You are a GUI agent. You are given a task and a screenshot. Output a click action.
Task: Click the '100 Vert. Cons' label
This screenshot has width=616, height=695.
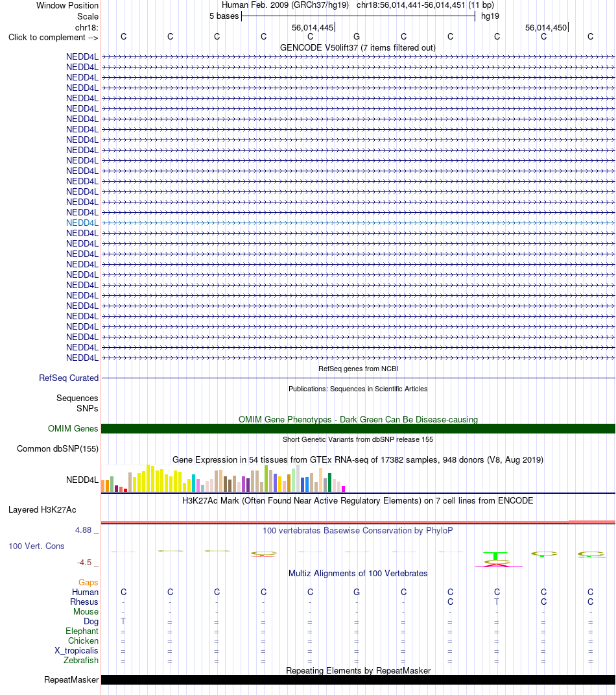[x=36, y=546]
